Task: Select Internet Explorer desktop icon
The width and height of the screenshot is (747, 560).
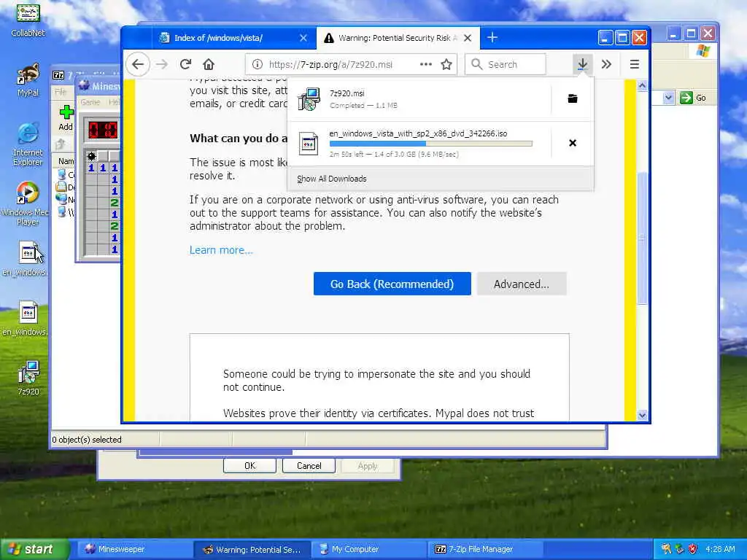Action: click(x=28, y=144)
